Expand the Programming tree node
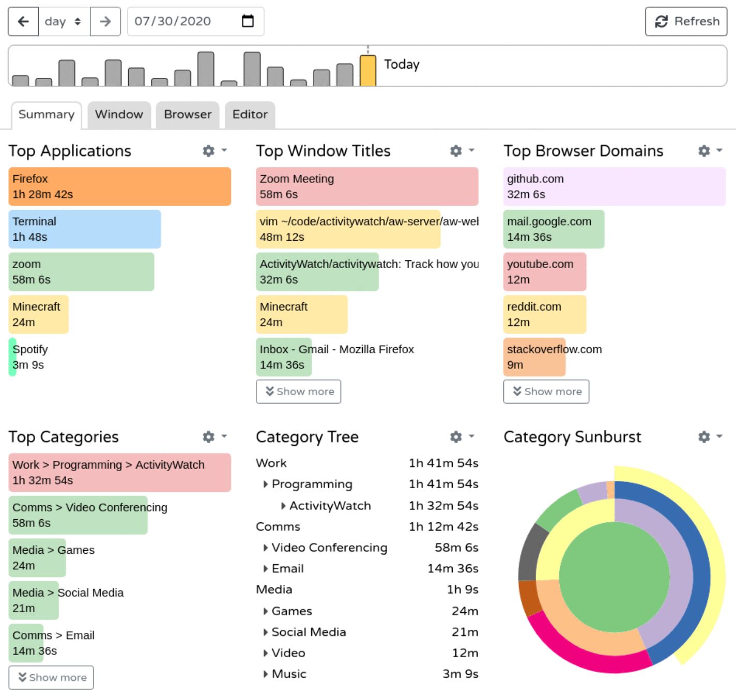This screenshot has height=700, width=736. click(x=266, y=485)
